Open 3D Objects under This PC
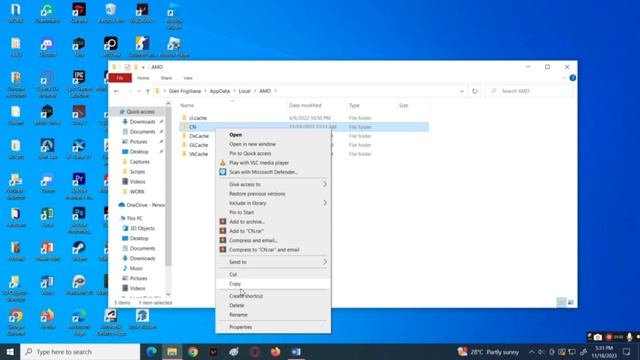Screen dimensions: 640x360 (x=142, y=229)
